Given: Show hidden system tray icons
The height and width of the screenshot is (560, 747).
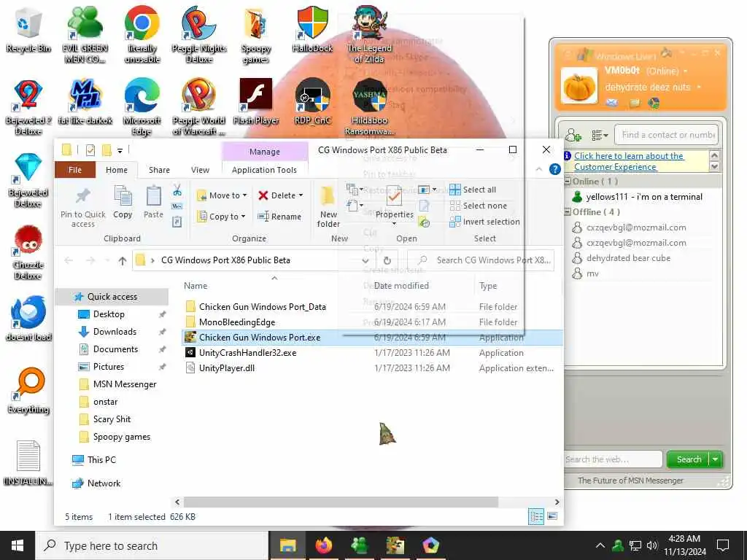Looking at the screenshot, I should (600, 545).
